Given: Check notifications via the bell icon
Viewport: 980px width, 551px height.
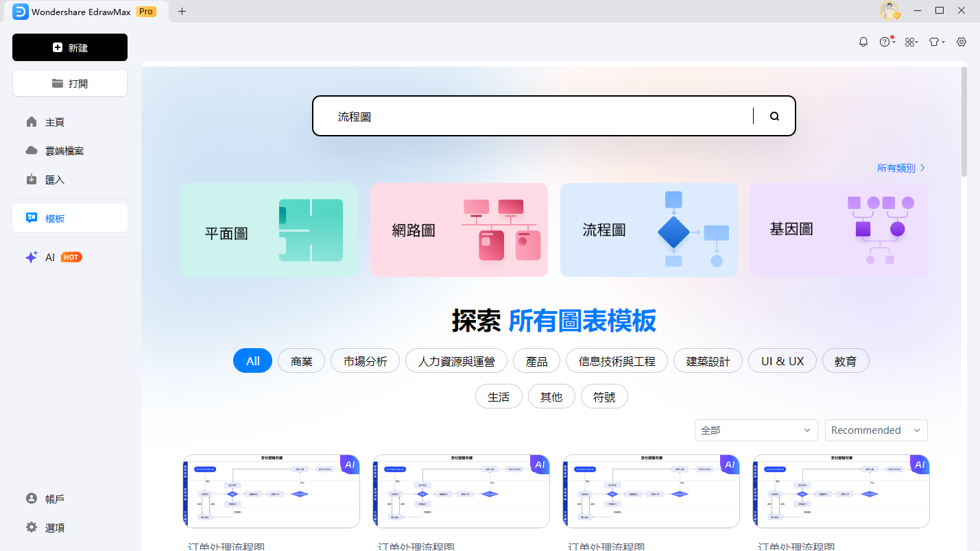Looking at the screenshot, I should click(863, 41).
